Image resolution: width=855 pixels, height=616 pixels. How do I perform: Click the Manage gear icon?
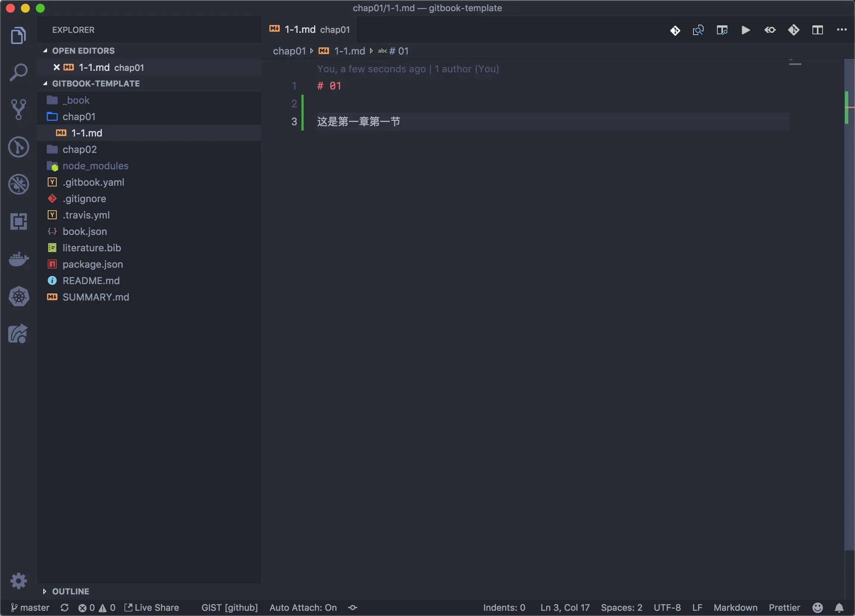click(x=19, y=581)
